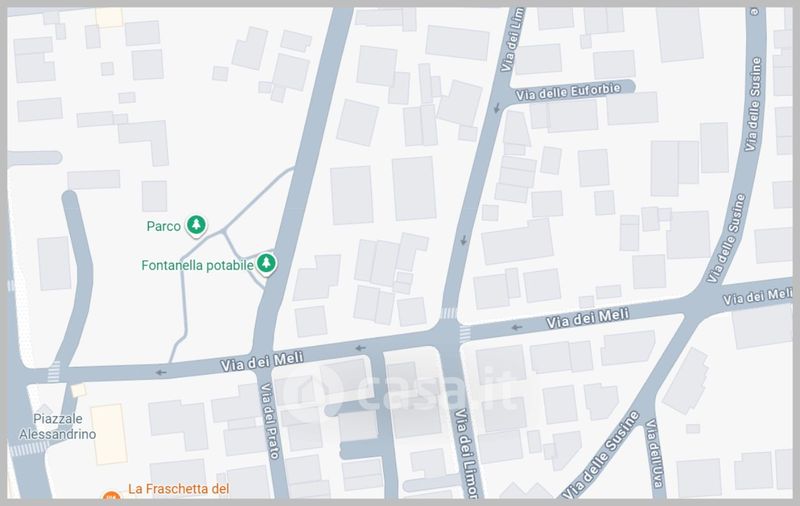This screenshot has height=506, width=800.
Task: Click the Via dei Limoni label below Via dei Meli
Action: click(465, 450)
